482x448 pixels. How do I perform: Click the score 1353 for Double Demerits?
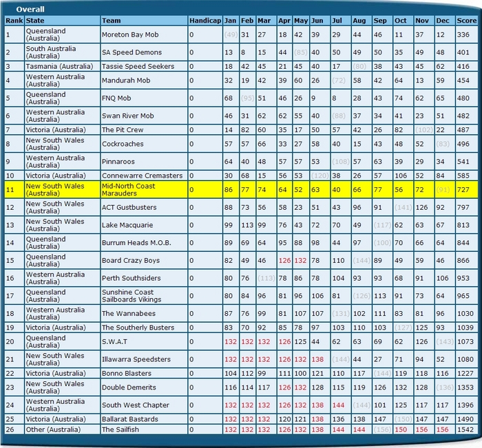click(465, 387)
